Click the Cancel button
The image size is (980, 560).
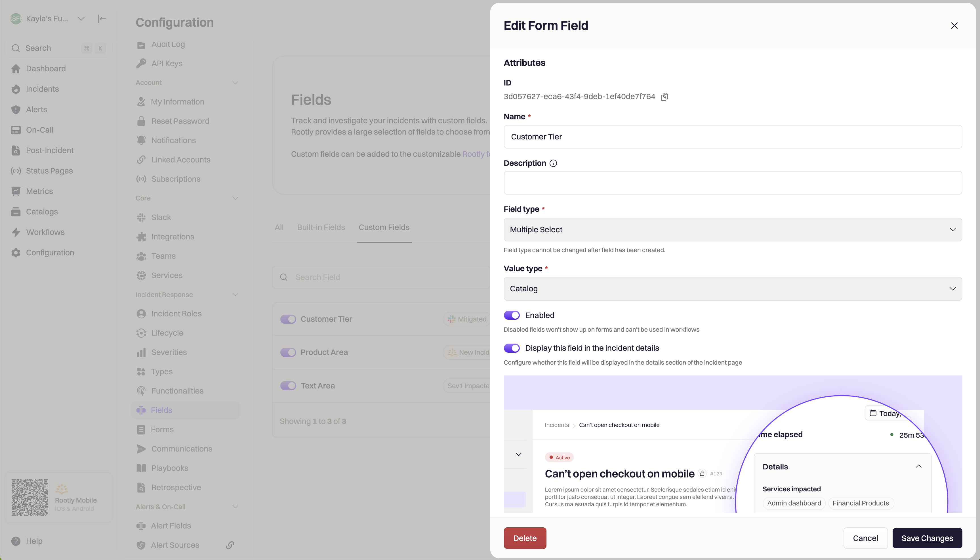point(866,538)
